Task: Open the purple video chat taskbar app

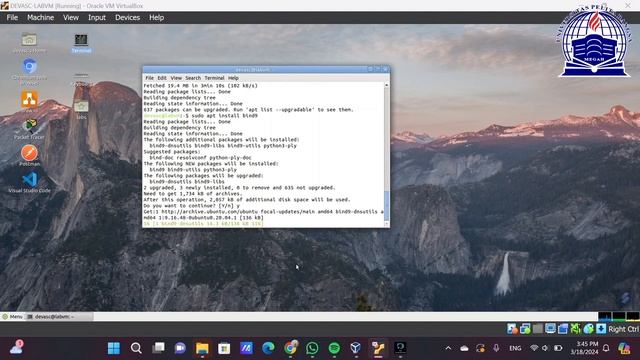Action: coord(180,348)
